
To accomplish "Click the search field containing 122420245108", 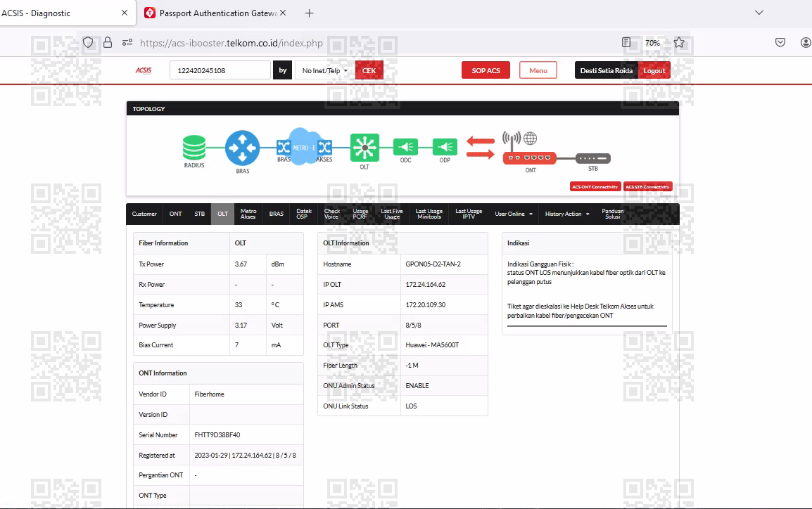I will 220,70.
